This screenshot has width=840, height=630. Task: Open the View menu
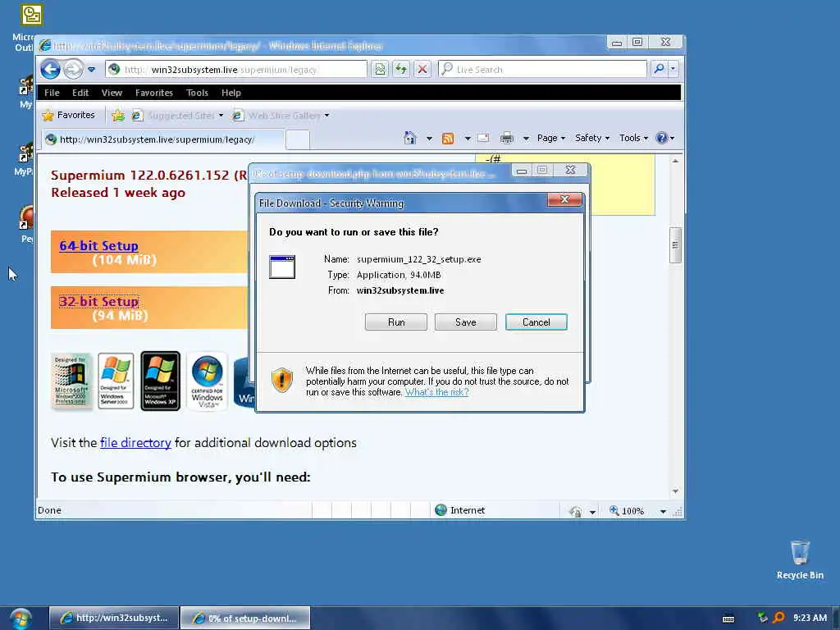(x=112, y=93)
